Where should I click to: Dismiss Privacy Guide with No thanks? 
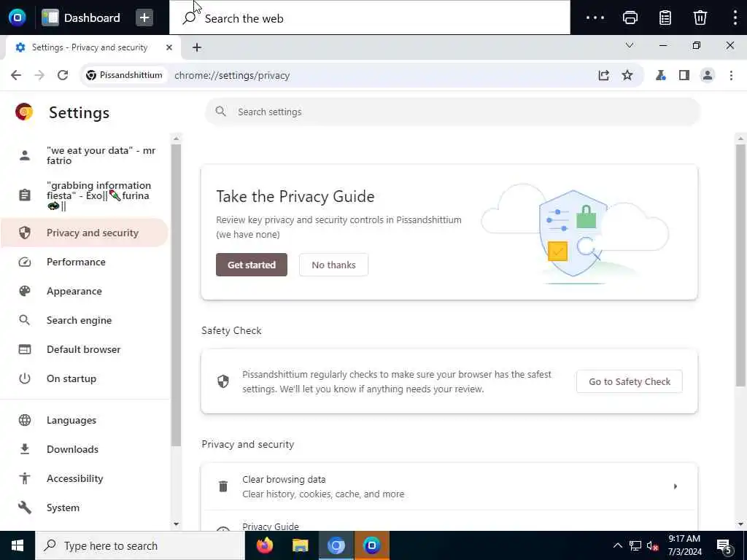tap(333, 265)
